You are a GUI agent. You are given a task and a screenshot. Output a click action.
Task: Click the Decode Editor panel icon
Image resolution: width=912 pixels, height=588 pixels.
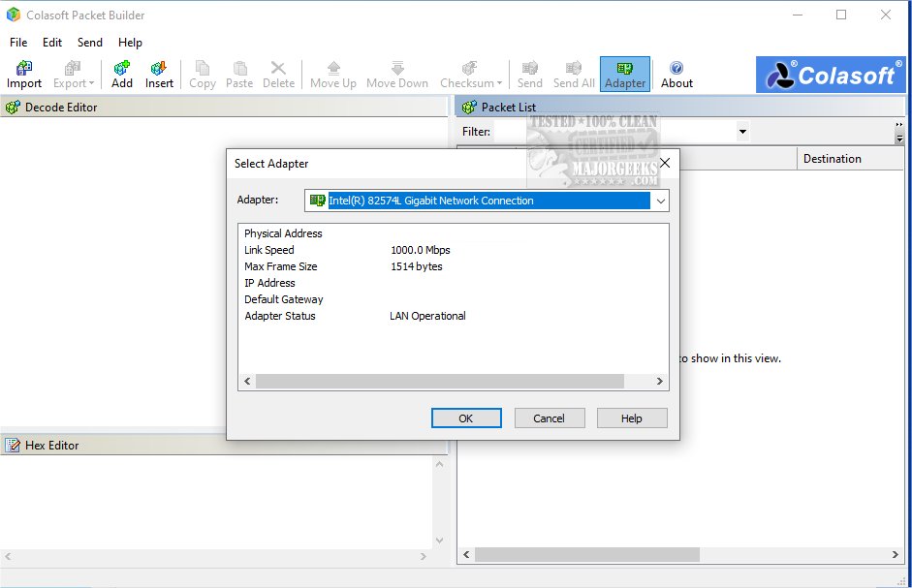(x=13, y=107)
